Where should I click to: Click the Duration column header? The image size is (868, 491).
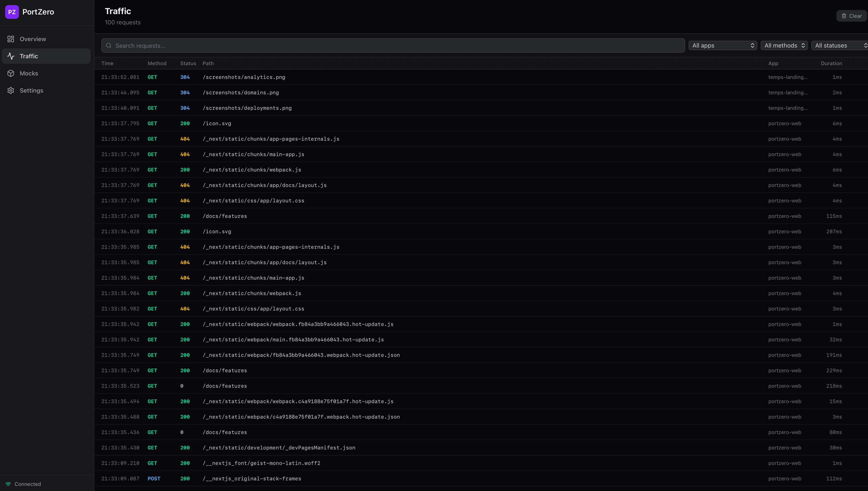tap(831, 63)
